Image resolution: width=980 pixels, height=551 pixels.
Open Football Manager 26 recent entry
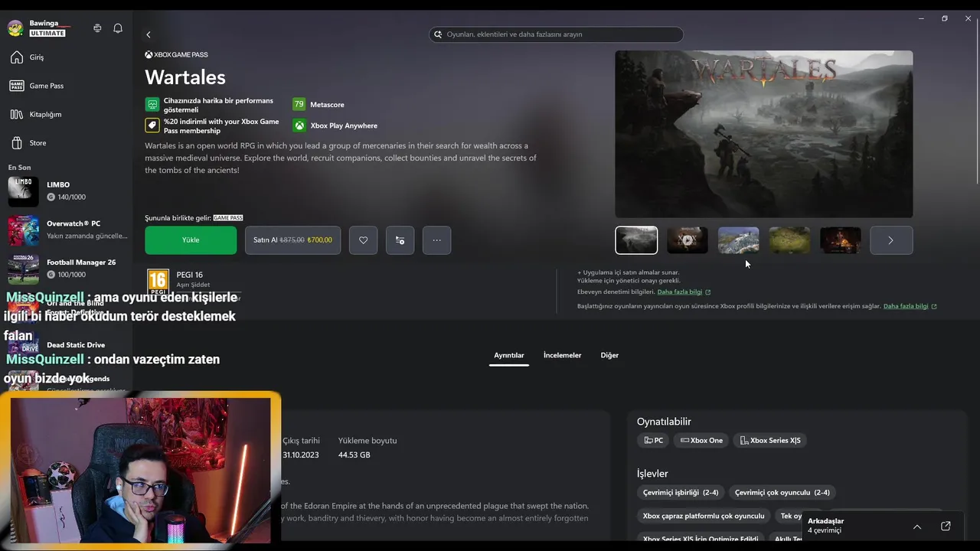(65, 268)
